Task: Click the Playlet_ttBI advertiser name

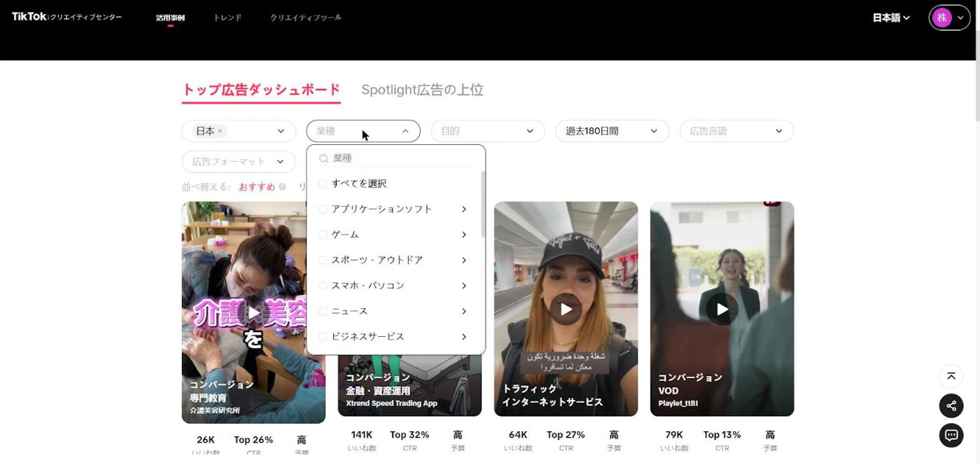Action: pyautogui.click(x=678, y=403)
